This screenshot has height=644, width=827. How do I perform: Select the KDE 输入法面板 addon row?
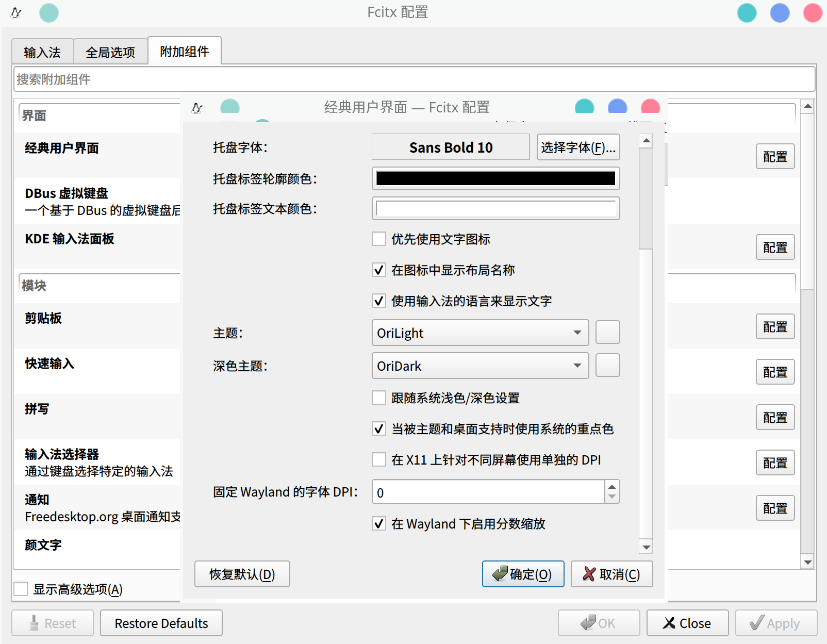98,246
